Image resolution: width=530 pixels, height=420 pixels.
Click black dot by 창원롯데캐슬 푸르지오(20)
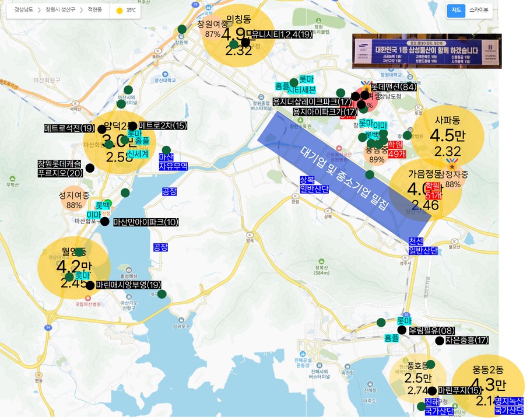click(90, 169)
